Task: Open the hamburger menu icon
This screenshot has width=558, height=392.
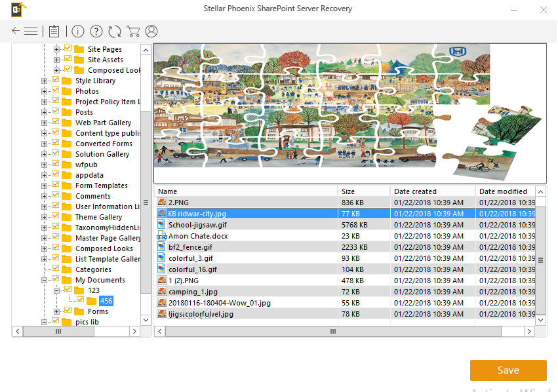Action: [31, 31]
